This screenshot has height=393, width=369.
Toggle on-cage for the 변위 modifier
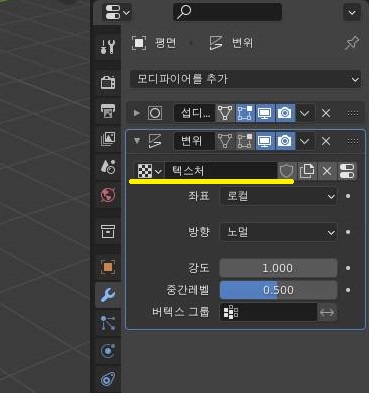click(225, 141)
